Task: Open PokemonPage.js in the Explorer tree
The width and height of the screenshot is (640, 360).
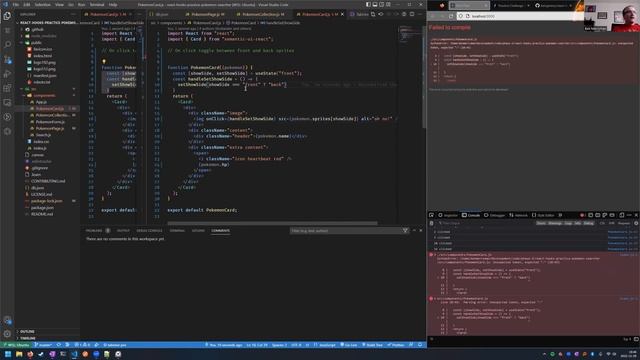Action: 49,128
